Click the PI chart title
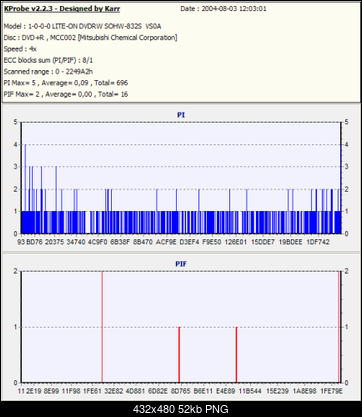Viewport: 362px width, 417px height. [181, 115]
